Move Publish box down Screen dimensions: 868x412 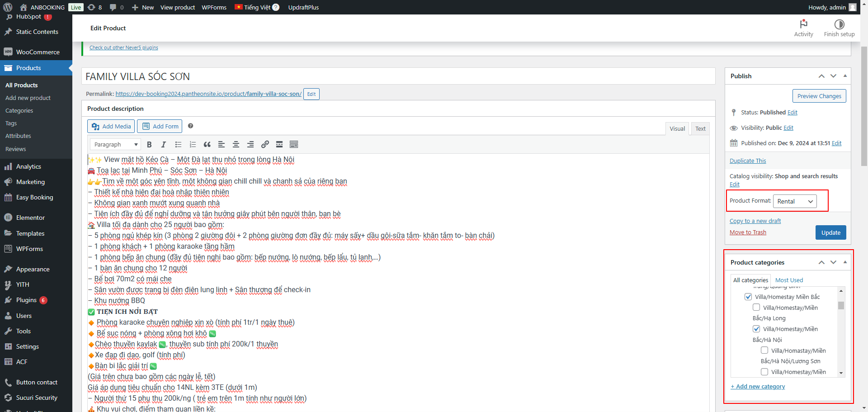[833, 76]
